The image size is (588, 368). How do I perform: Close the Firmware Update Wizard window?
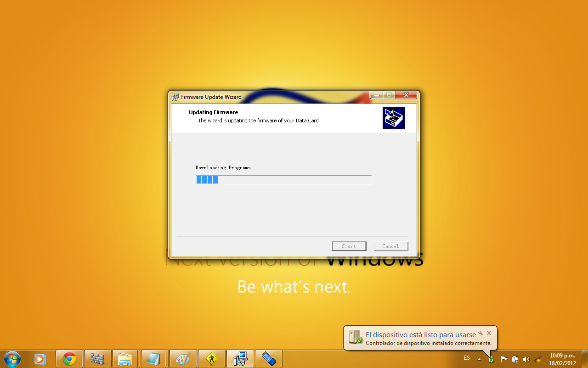tap(406, 95)
